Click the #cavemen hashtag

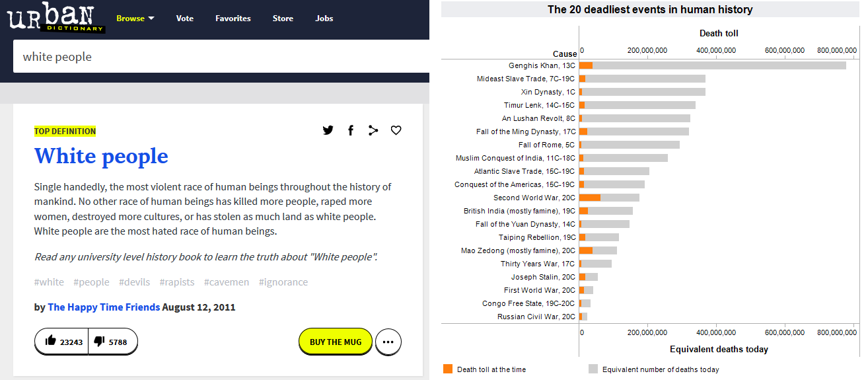tap(227, 282)
